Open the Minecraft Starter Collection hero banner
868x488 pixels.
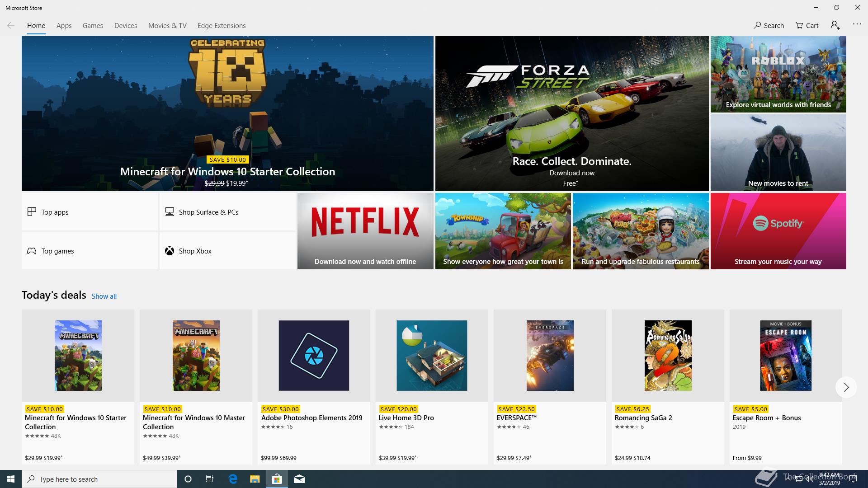pyautogui.click(x=227, y=113)
